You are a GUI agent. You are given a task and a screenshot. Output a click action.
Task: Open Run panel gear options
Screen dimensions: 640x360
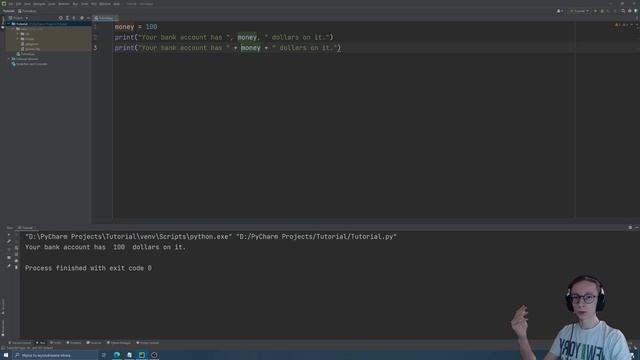click(x=630, y=228)
